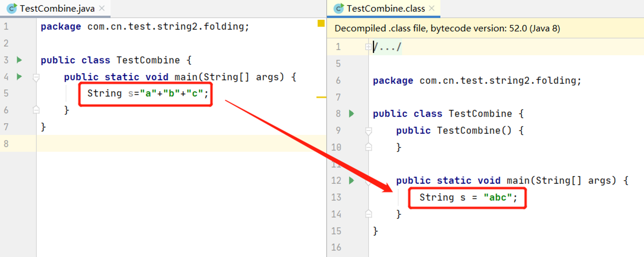Run class from line 3 gutter arrow
The image size is (644, 257).
19,60
